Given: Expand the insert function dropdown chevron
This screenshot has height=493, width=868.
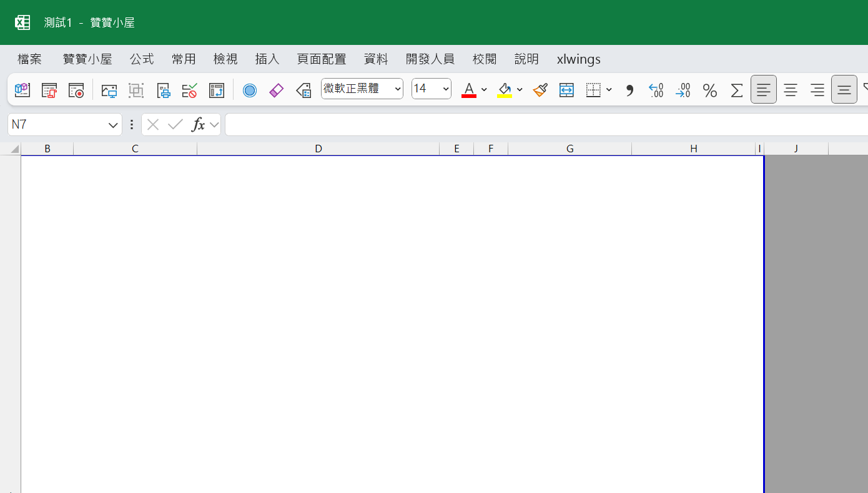Looking at the screenshot, I should [214, 125].
